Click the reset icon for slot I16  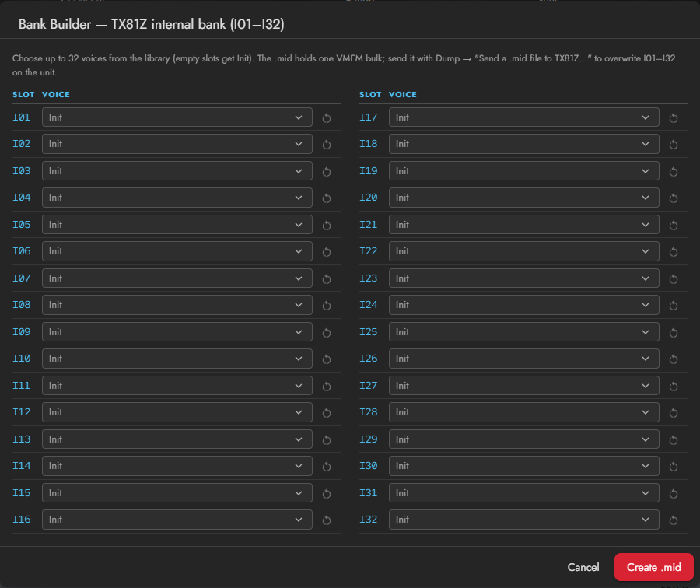327,520
